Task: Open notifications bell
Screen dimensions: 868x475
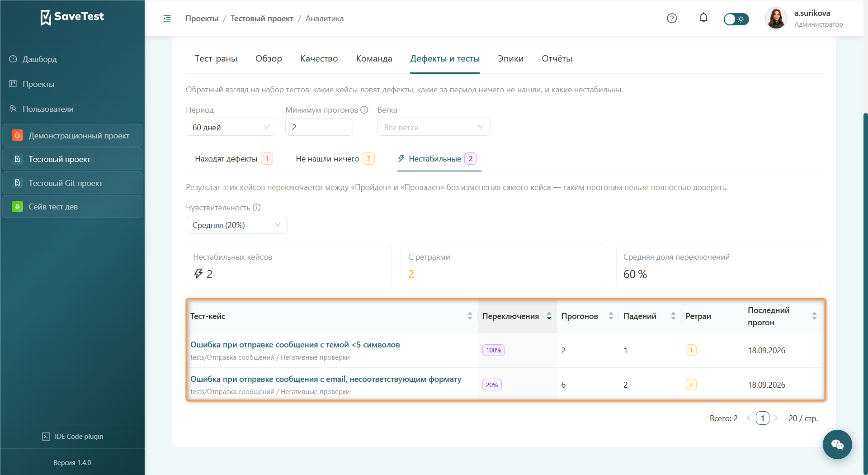Action: [703, 18]
